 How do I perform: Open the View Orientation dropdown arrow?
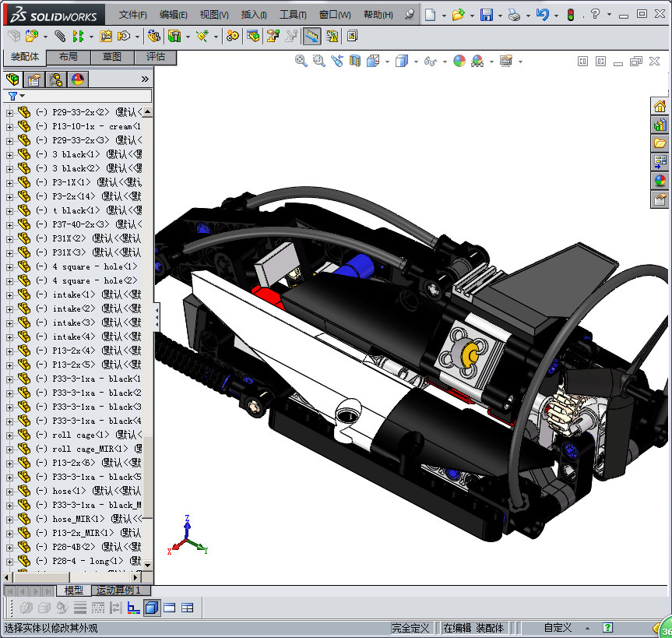pyautogui.click(x=388, y=62)
